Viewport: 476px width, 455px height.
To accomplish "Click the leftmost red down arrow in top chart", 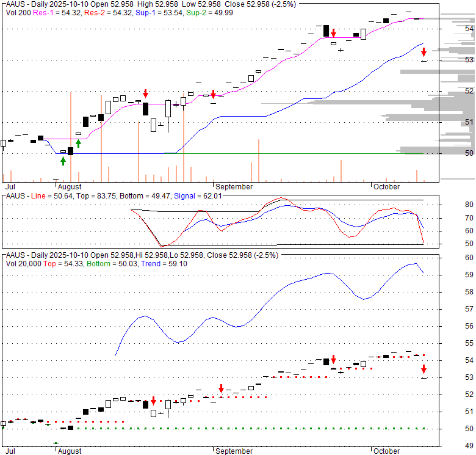I will (x=145, y=93).
